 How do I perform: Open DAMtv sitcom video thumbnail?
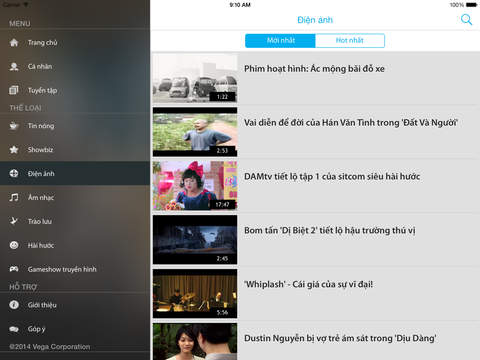(x=195, y=186)
